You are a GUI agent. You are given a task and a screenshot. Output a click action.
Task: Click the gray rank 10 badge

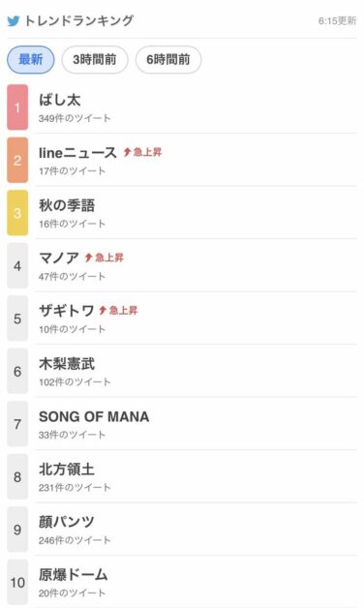[17, 582]
